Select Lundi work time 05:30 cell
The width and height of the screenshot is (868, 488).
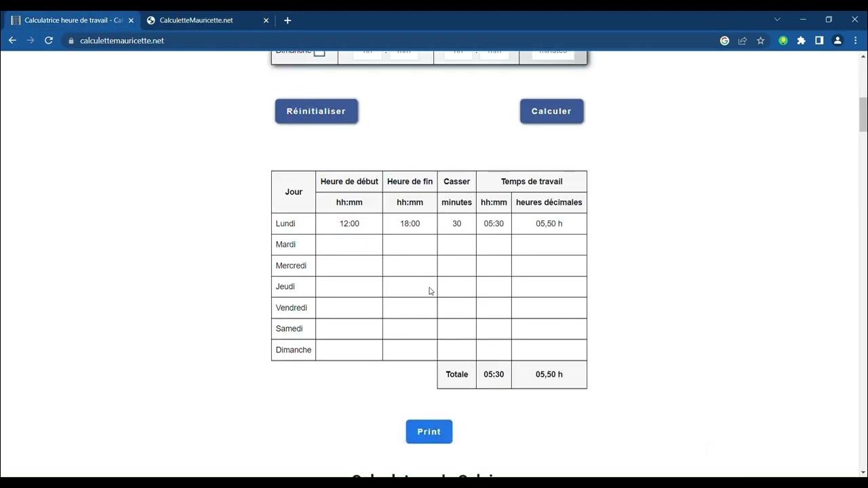point(494,224)
